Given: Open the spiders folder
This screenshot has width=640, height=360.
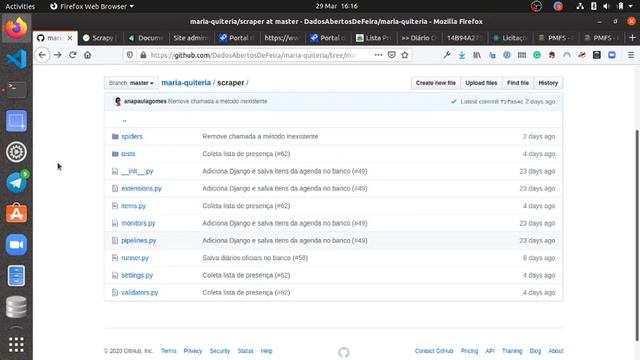Looking at the screenshot, I should coord(132,136).
